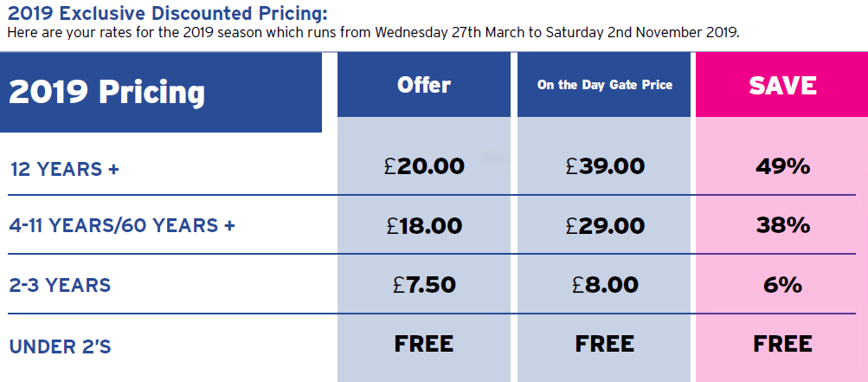Image resolution: width=868 pixels, height=382 pixels.
Task: Select the £18.00 offer price
Action: pos(424,226)
